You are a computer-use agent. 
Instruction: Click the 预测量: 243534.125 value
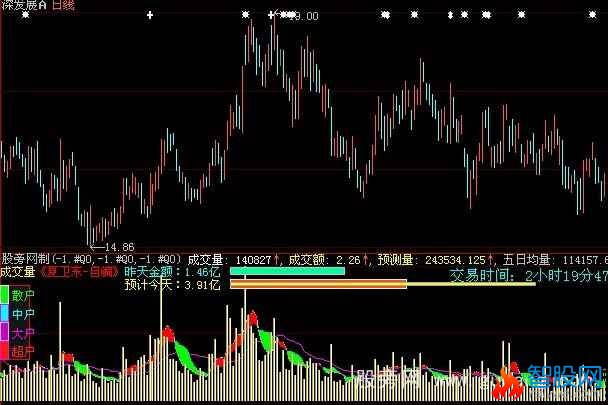(432, 260)
